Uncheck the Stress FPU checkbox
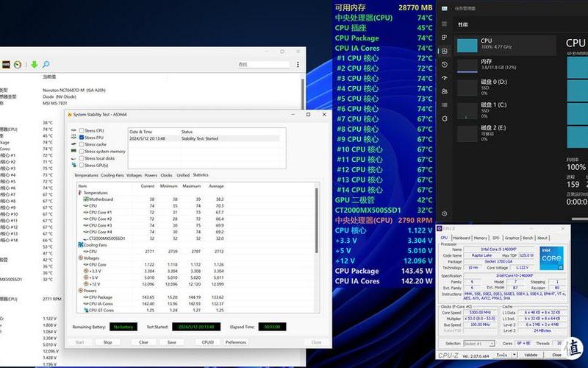 (82, 138)
